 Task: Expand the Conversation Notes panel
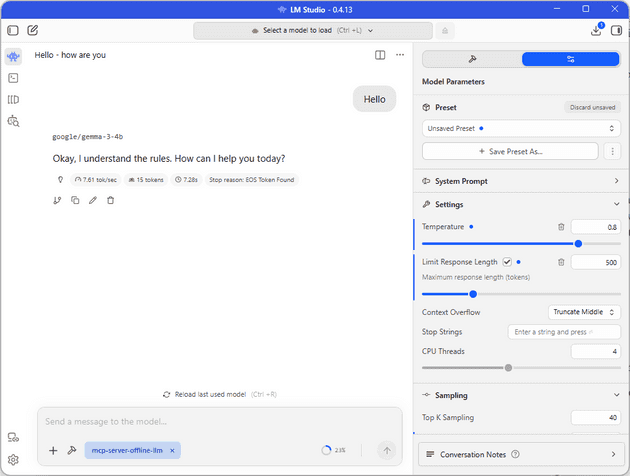tap(521, 454)
